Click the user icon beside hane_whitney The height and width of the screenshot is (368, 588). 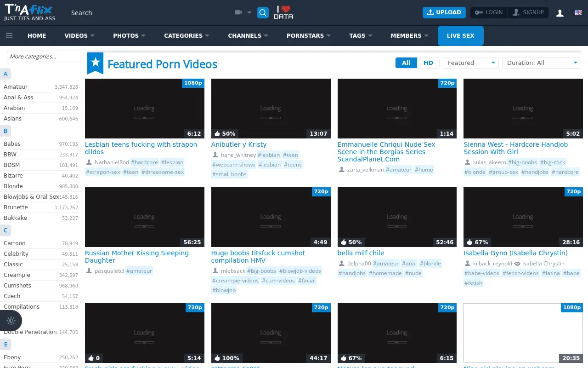coord(215,155)
